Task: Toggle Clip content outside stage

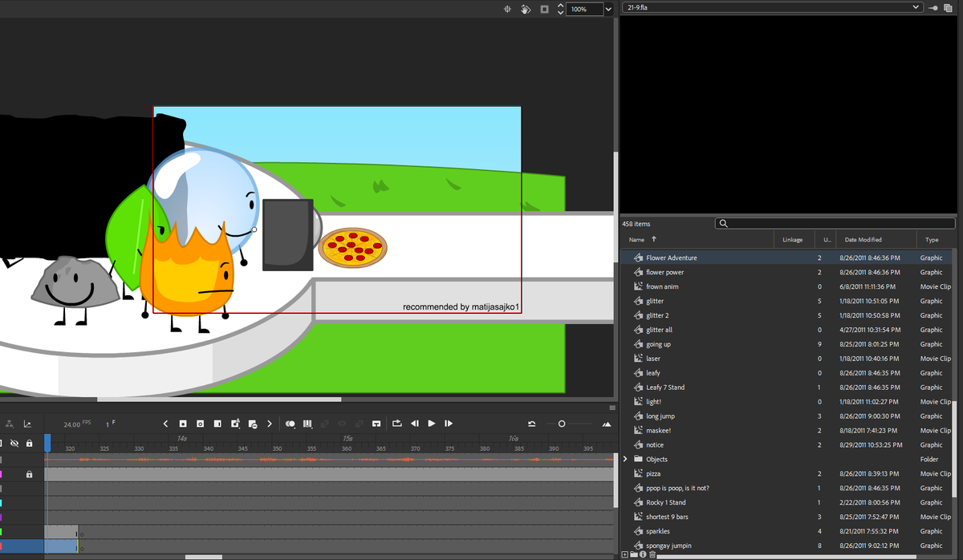Action: coord(544,9)
